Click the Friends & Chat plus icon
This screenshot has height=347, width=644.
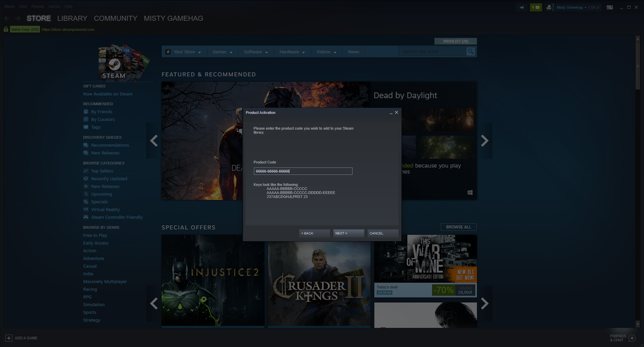[632, 338]
